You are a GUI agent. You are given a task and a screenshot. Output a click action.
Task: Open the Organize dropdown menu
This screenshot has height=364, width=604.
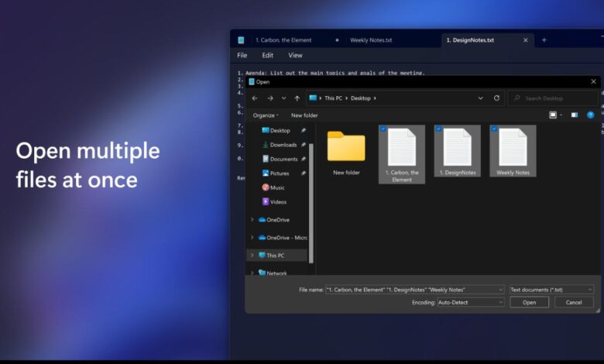click(266, 115)
